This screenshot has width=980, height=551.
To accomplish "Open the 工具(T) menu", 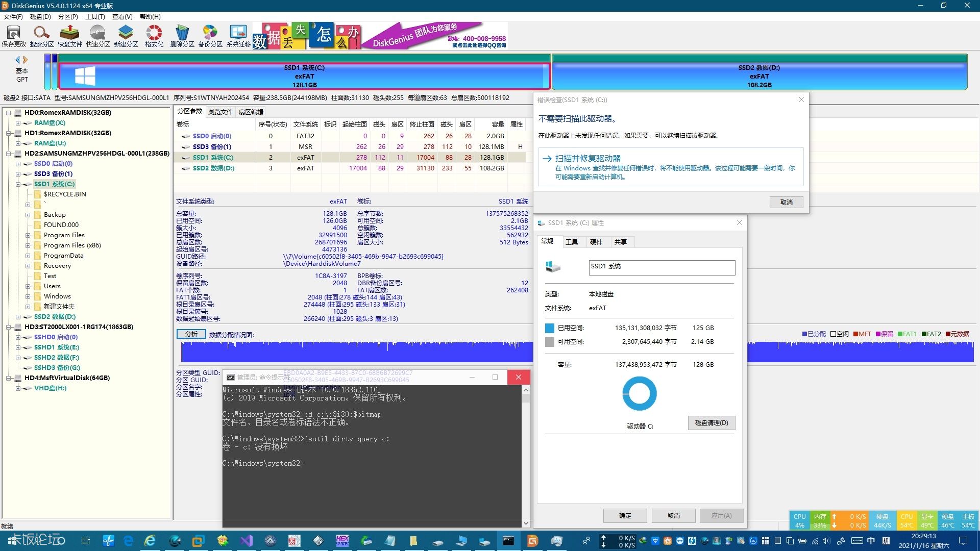I will (95, 17).
